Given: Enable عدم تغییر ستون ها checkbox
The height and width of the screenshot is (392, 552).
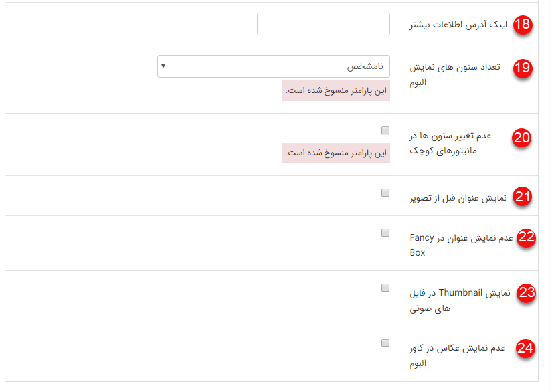Looking at the screenshot, I should (385, 130).
